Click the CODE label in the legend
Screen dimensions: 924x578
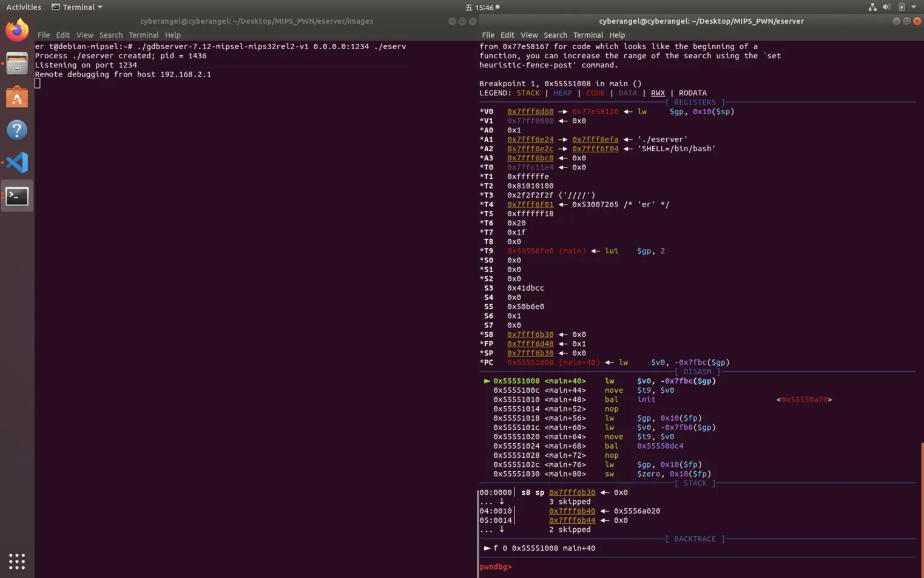click(595, 93)
